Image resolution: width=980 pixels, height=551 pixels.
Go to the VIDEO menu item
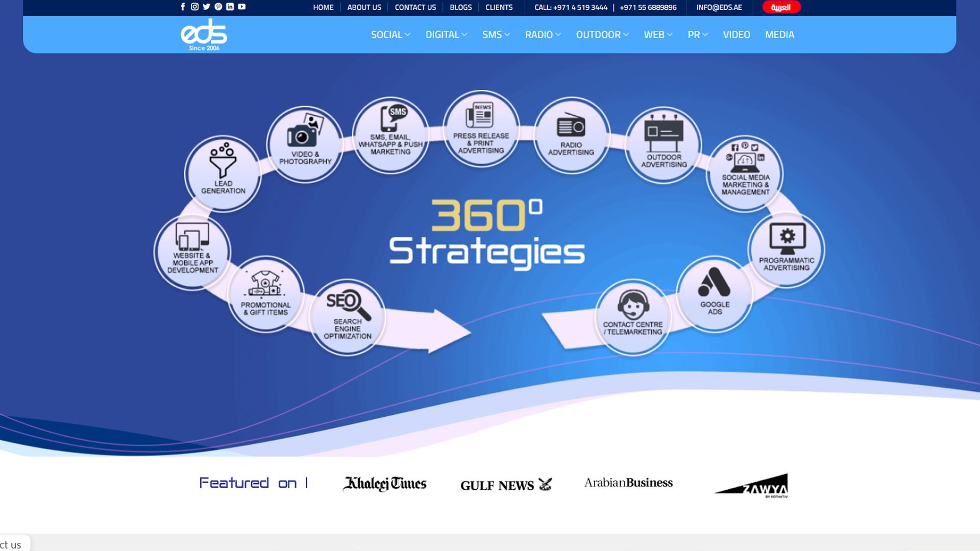(x=737, y=35)
